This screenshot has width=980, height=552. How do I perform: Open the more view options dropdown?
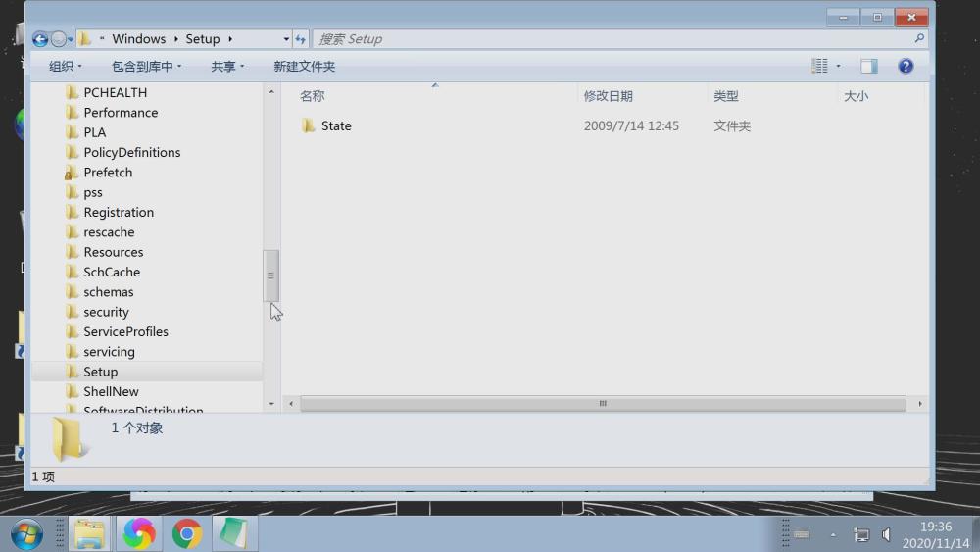(838, 66)
